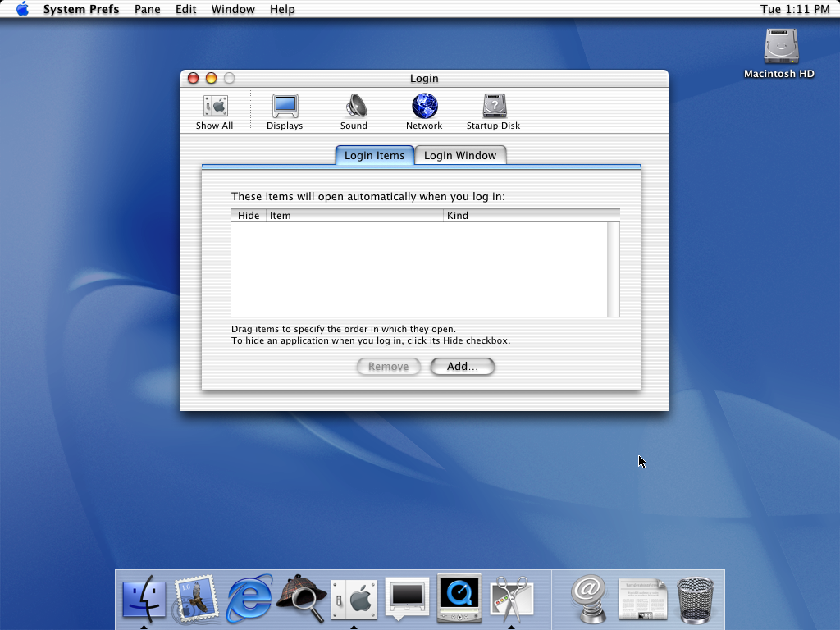
Task: Open the @ spring website icon in Dock
Action: point(588,598)
